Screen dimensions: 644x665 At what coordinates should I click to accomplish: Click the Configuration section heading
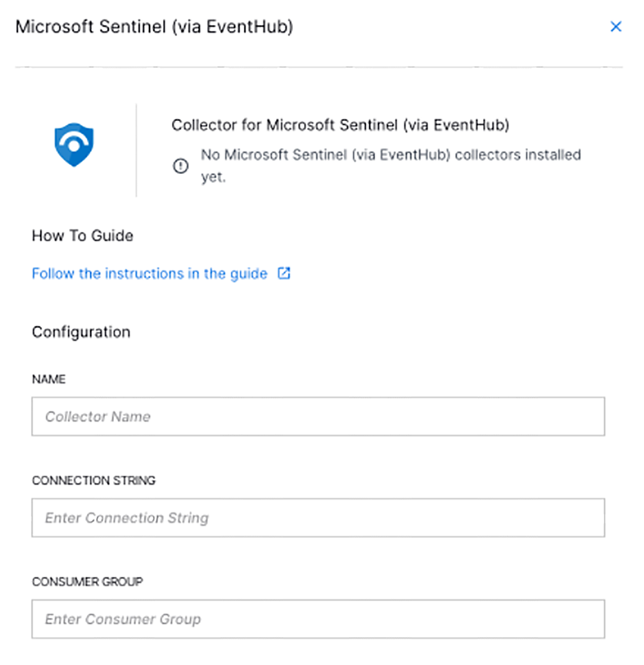[80, 332]
